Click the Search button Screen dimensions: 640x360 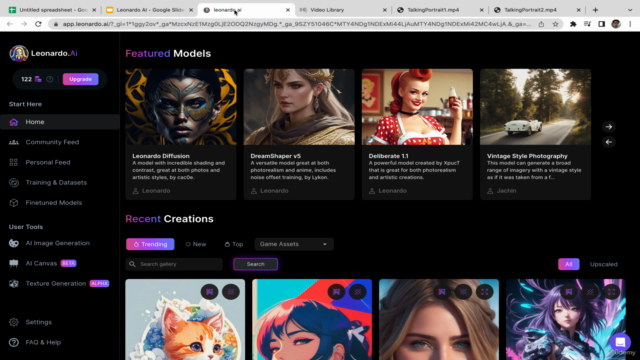256,264
